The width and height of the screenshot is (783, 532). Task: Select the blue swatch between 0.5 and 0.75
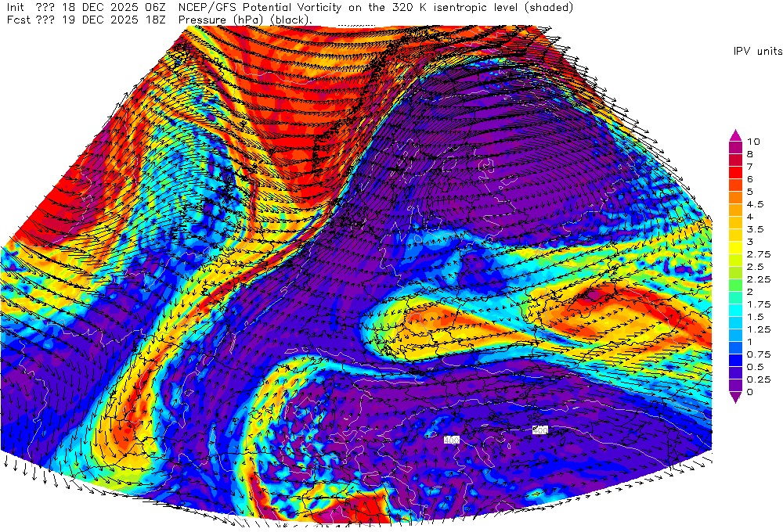tap(735, 360)
